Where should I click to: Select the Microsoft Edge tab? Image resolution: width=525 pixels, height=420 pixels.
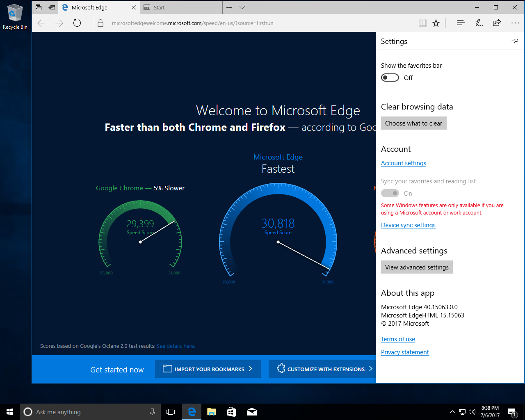[x=98, y=7]
